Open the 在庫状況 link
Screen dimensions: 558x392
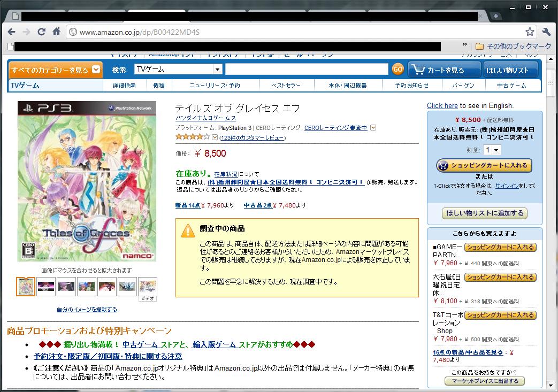(226, 174)
